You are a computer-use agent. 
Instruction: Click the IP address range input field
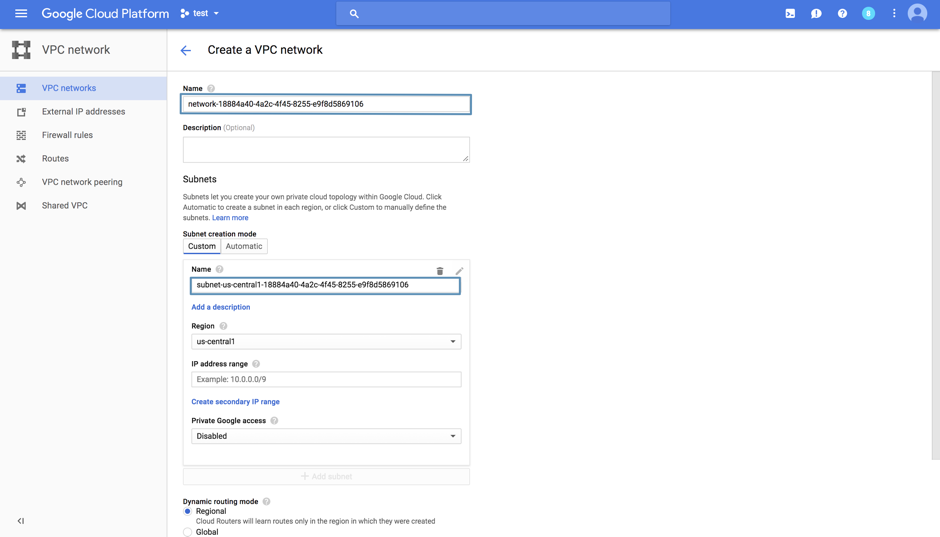326,380
